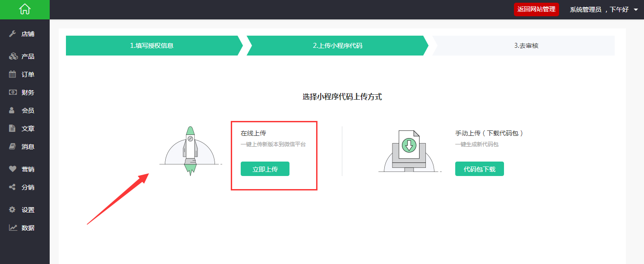Select step 2.上传小程序代码
Image resolution: width=644 pixels, height=264 pixels.
(x=337, y=46)
